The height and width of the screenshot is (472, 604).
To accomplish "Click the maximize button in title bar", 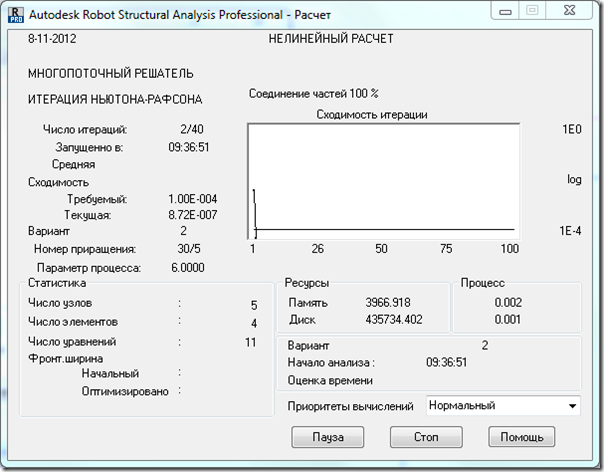I will coord(534,10).
